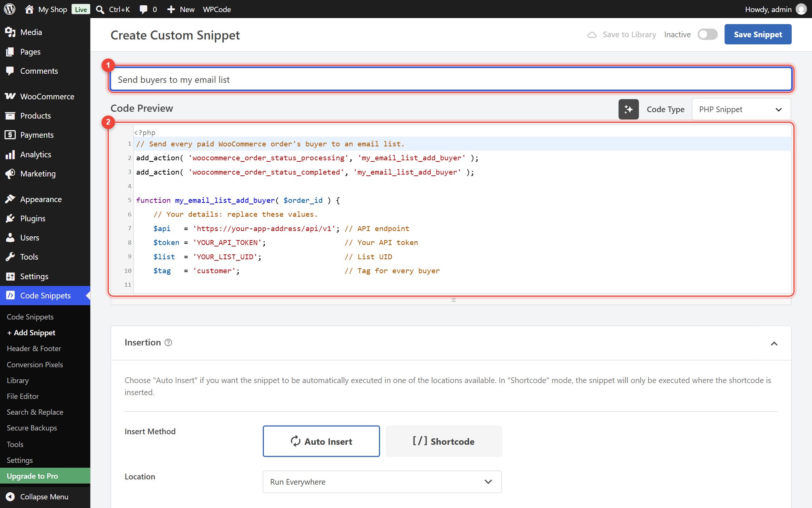Open Conversion Pixels submenu
This screenshot has width=812, height=508.
pyautogui.click(x=35, y=364)
